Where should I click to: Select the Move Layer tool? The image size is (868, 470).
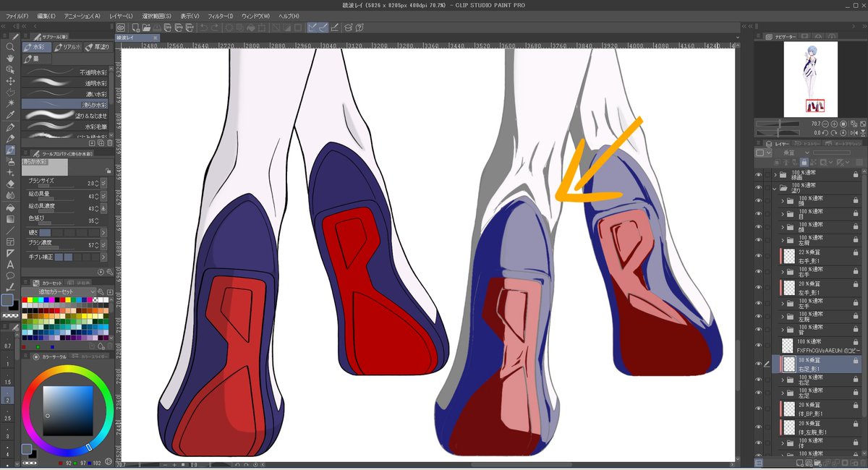tap(10, 81)
